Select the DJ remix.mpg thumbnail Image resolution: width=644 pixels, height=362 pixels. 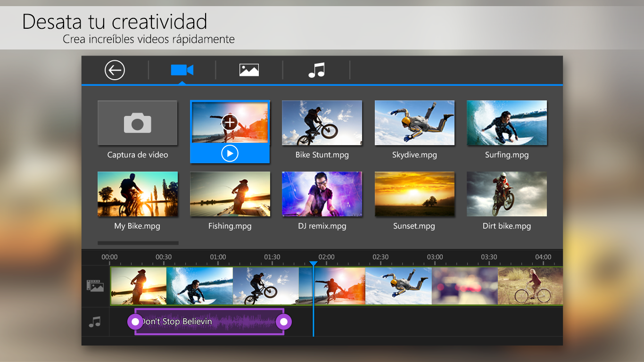[322, 194]
